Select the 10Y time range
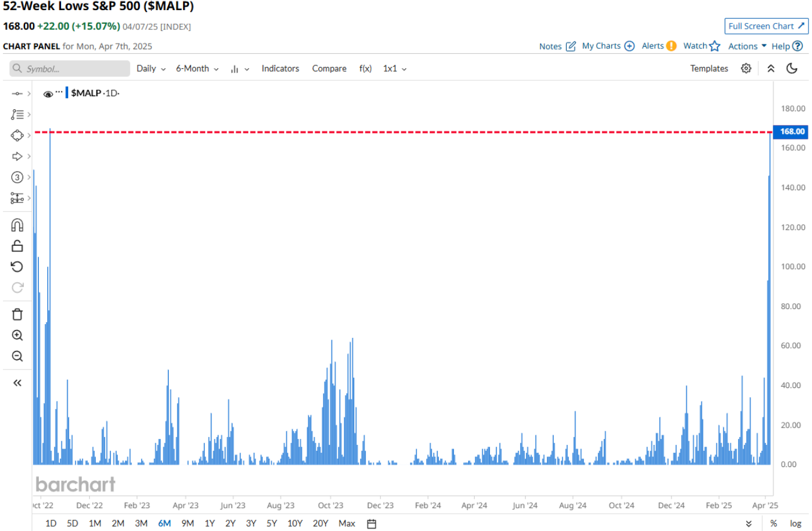Image resolution: width=812 pixels, height=531 pixels. [x=295, y=524]
